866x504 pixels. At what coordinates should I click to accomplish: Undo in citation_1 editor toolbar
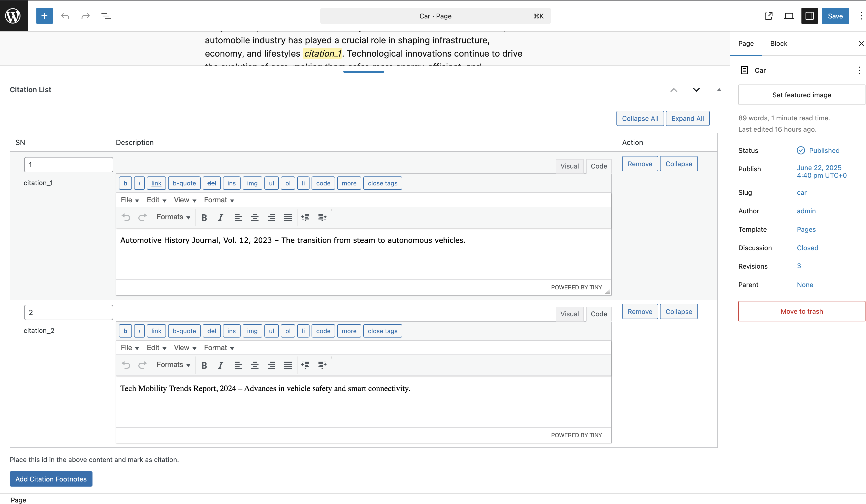(x=126, y=217)
